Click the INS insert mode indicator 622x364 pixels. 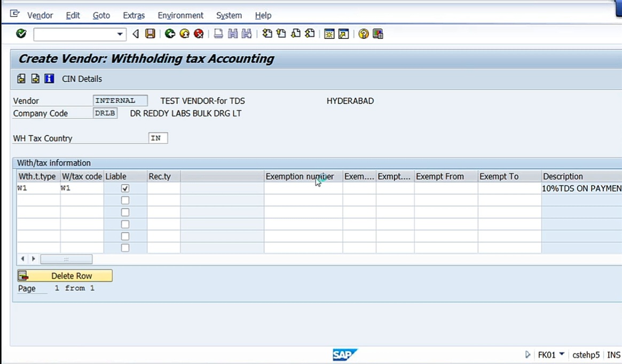click(x=613, y=355)
